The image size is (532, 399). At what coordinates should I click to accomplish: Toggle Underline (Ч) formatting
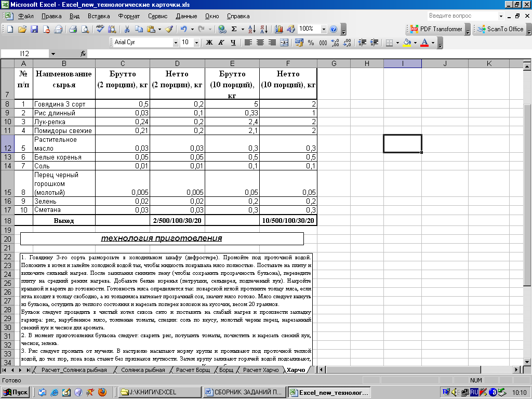233,43
